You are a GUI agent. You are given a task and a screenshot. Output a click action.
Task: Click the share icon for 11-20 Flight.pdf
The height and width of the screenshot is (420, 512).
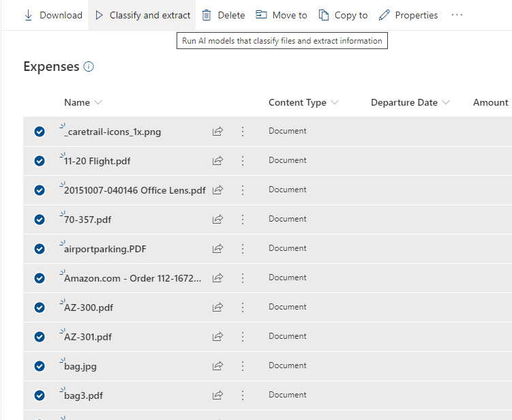pyautogui.click(x=217, y=161)
